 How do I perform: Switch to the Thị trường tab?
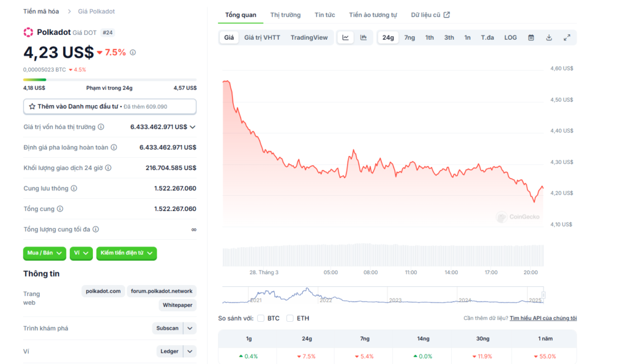[285, 14]
